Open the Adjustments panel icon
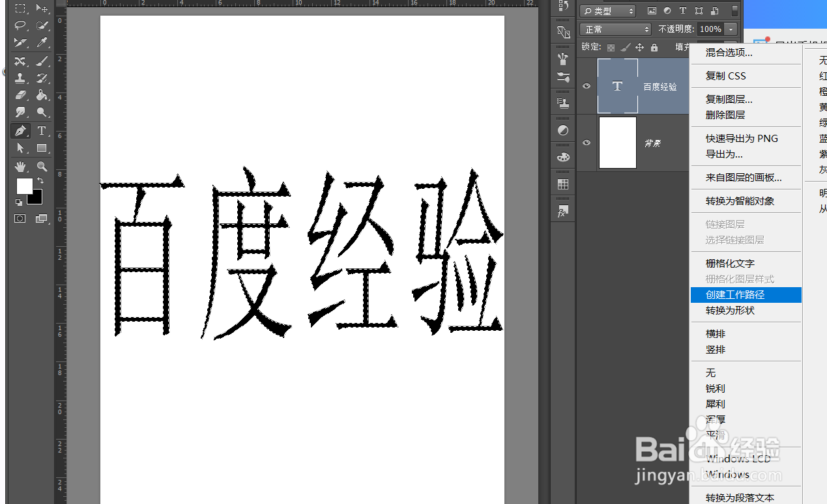The width and height of the screenshot is (827, 504). [563, 130]
